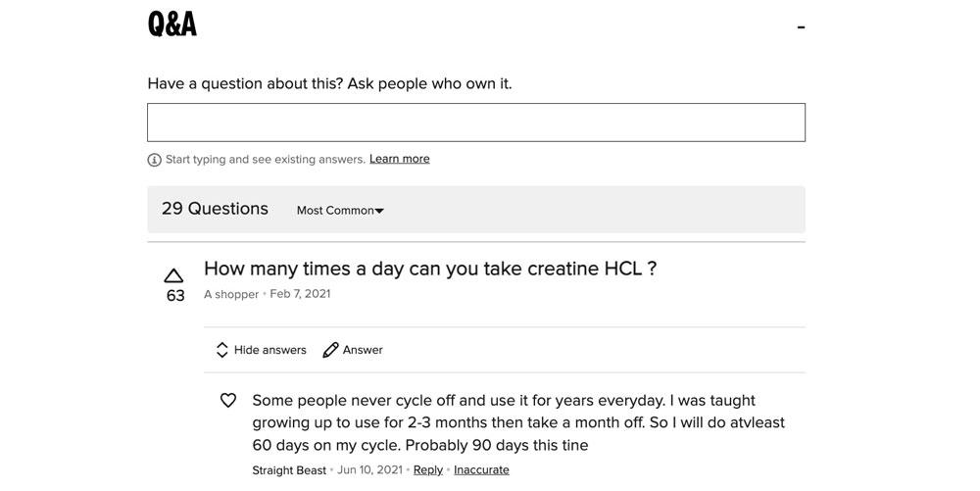Click the pencil icon to write an answer

[x=330, y=350]
